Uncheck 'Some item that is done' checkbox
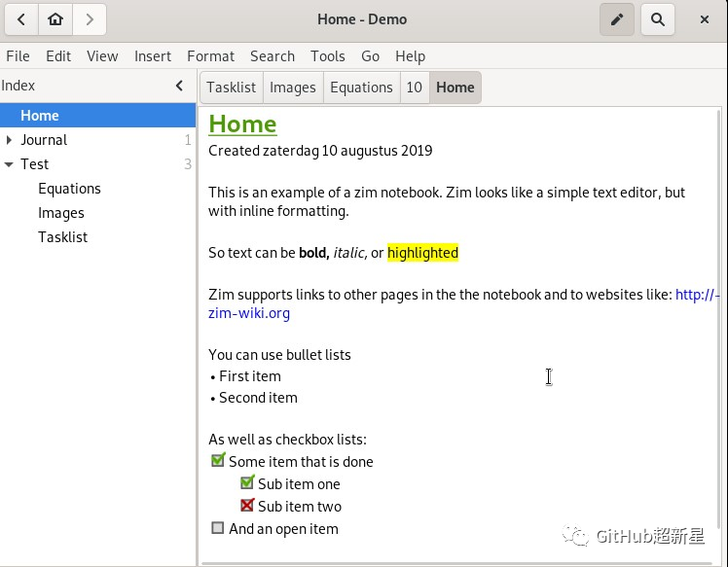This screenshot has width=728, height=567. [x=218, y=460]
